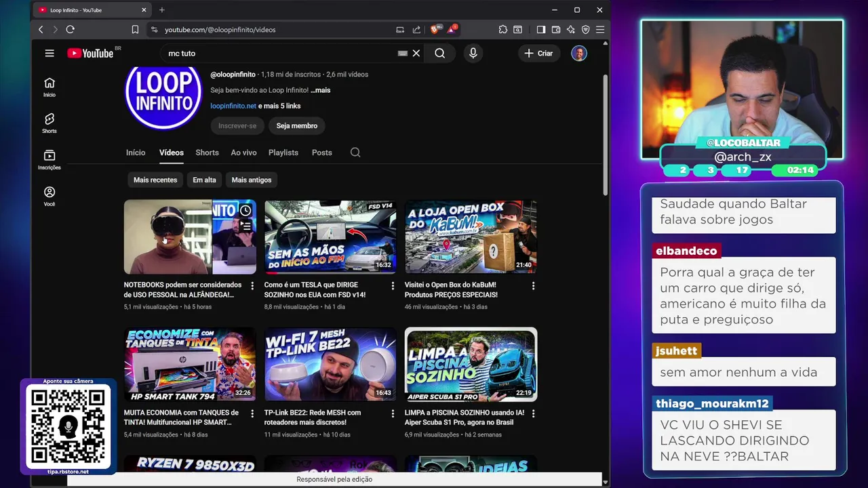Go to Início in the sidebar
868x488 pixels.
[x=50, y=87]
